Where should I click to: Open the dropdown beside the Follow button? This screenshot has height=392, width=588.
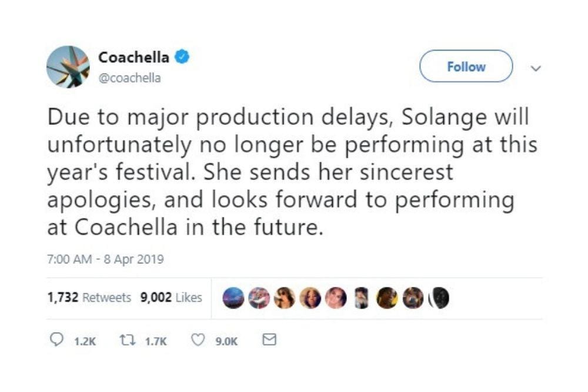pos(536,68)
